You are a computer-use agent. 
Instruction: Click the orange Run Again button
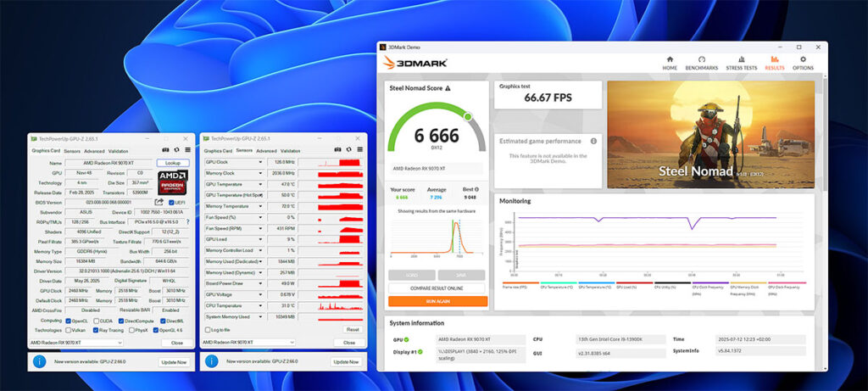[x=438, y=301]
